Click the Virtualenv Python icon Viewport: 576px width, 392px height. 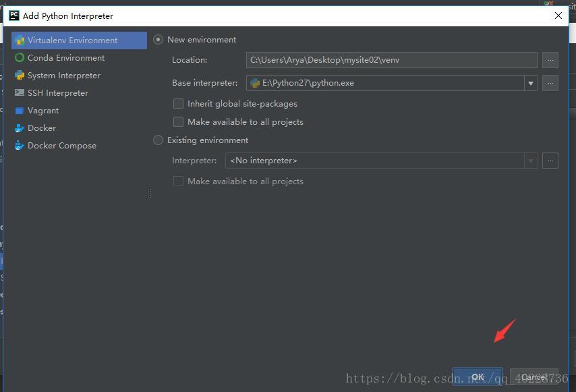[x=20, y=40]
